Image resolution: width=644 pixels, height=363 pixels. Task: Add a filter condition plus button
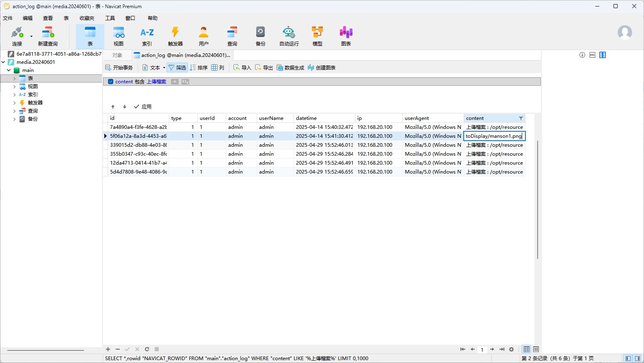175,82
